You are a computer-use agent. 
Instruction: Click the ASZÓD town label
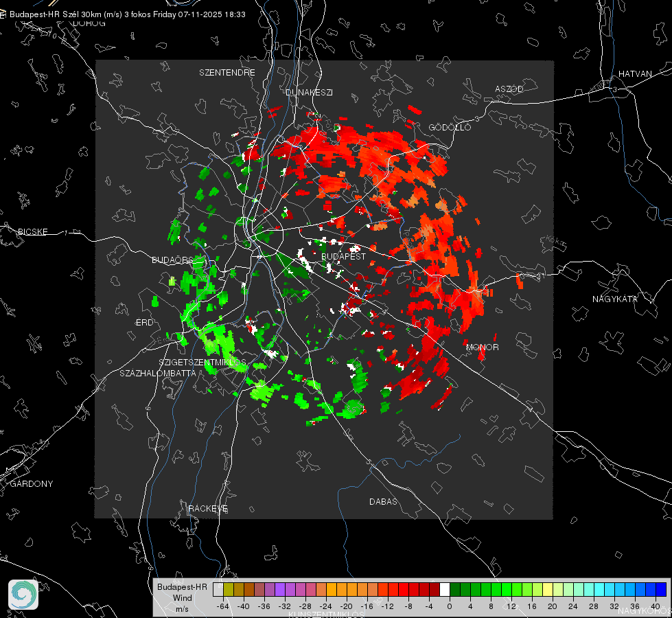(x=509, y=89)
